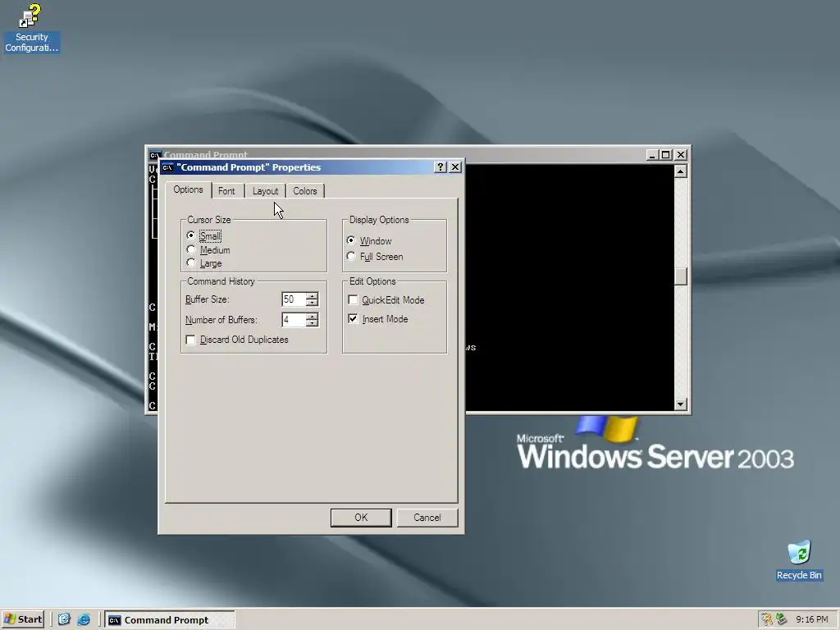Maximize the Command Prompt window
The width and height of the screenshot is (840, 630).
666,155
